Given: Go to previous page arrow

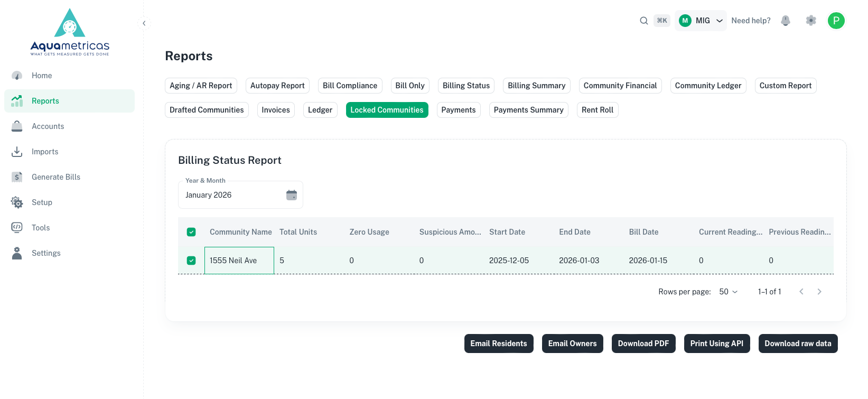Looking at the screenshot, I should point(801,292).
